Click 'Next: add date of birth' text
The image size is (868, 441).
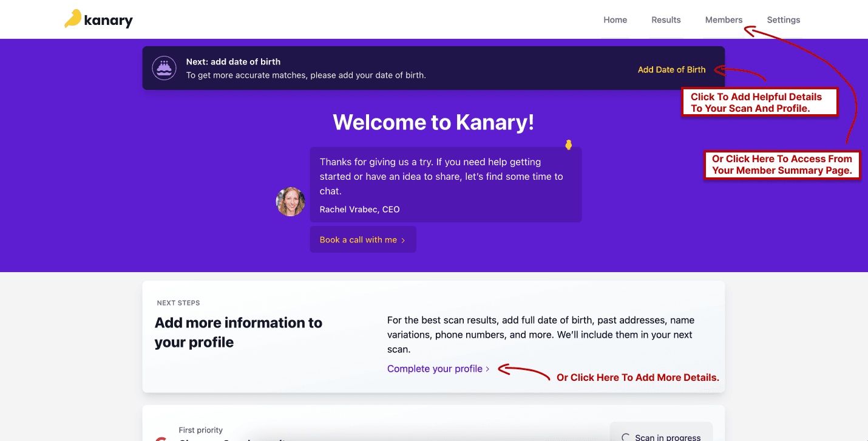233,61
